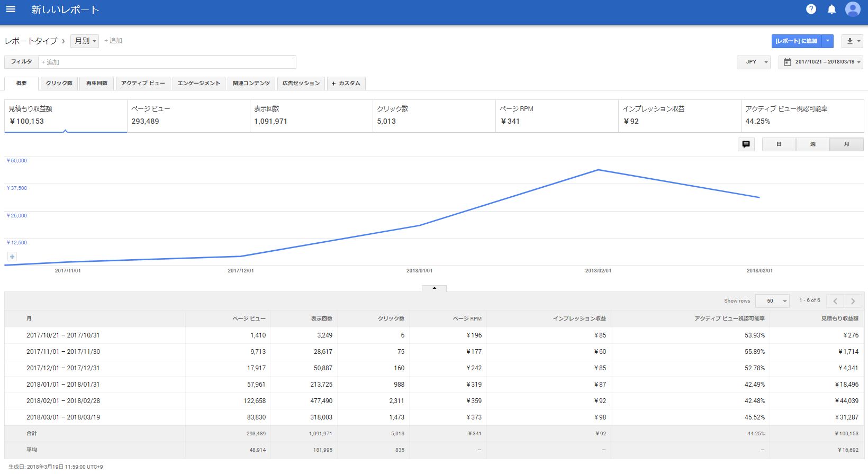The width and height of the screenshot is (868, 475).
Task: Select the アクティブ ビュー tab
Action: click(143, 84)
